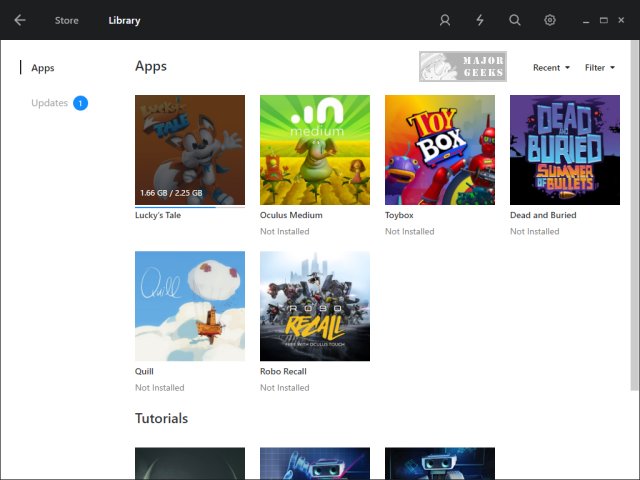Click the Lucky's Tale download progress bar
The height and width of the screenshot is (480, 640).
[x=190, y=207]
